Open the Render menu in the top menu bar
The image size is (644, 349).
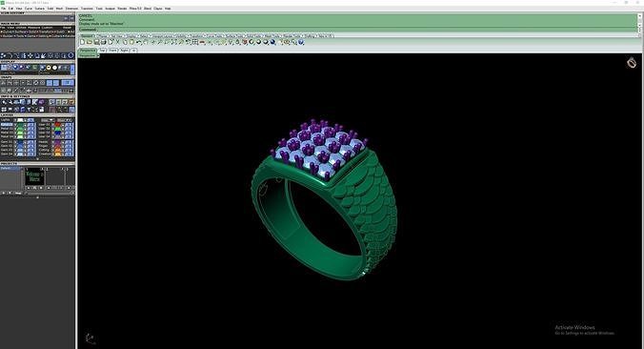tap(122, 9)
